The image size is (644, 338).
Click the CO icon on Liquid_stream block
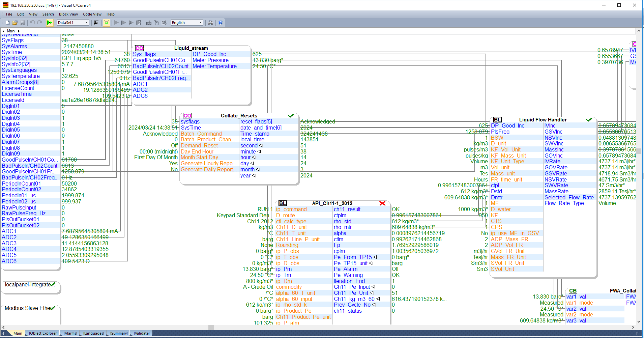[139, 48]
